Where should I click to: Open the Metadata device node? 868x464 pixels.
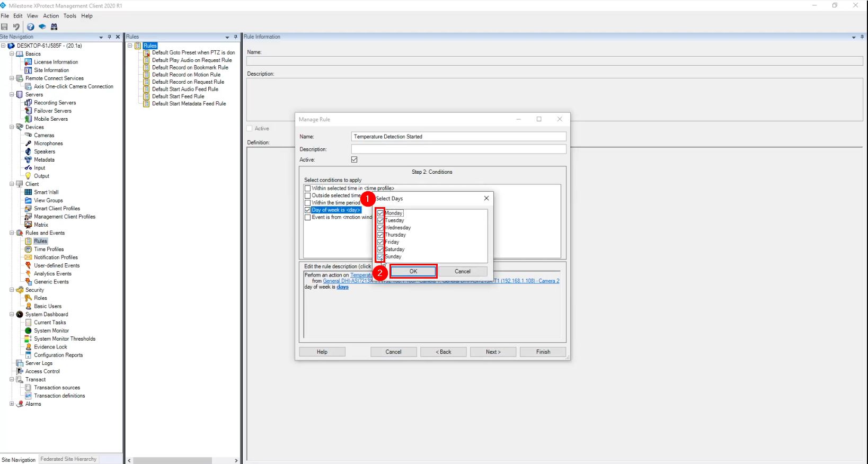pos(44,159)
